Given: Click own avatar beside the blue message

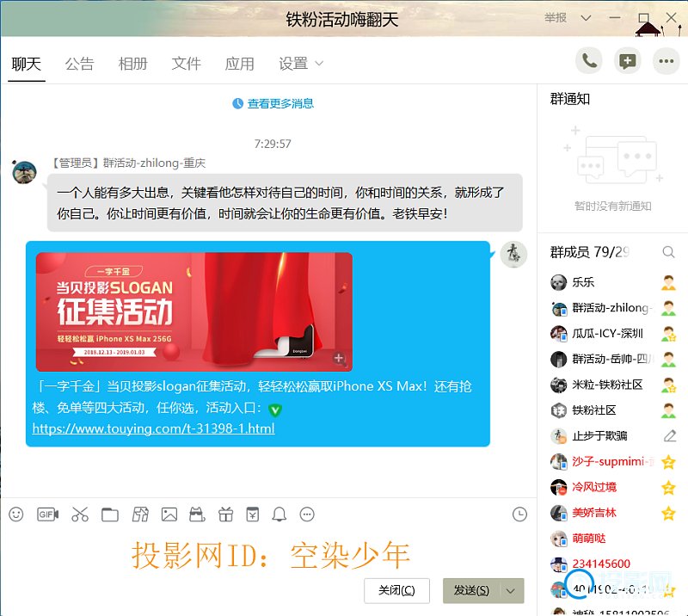Looking at the screenshot, I should pyautogui.click(x=513, y=254).
